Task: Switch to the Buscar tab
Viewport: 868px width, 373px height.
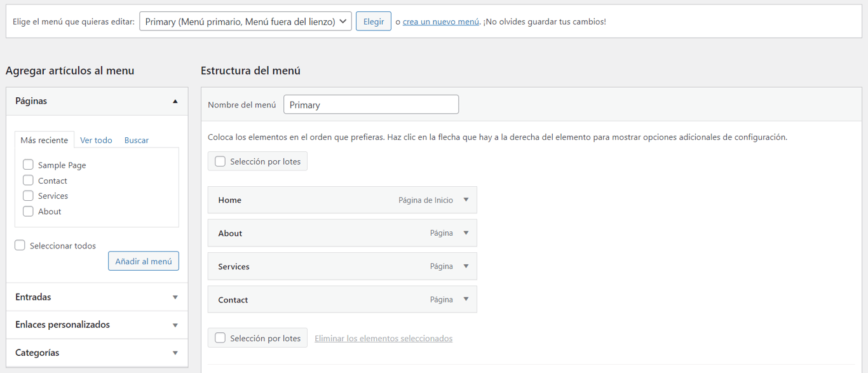Action: coord(136,140)
